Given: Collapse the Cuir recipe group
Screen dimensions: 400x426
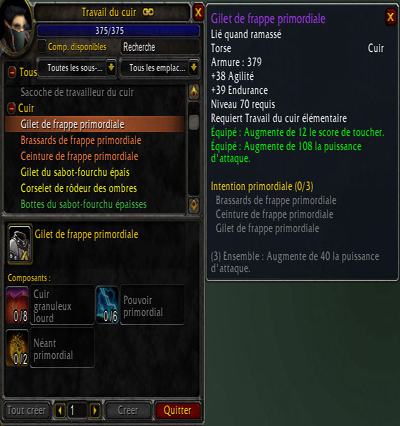Looking at the screenshot, I should (x=12, y=108).
